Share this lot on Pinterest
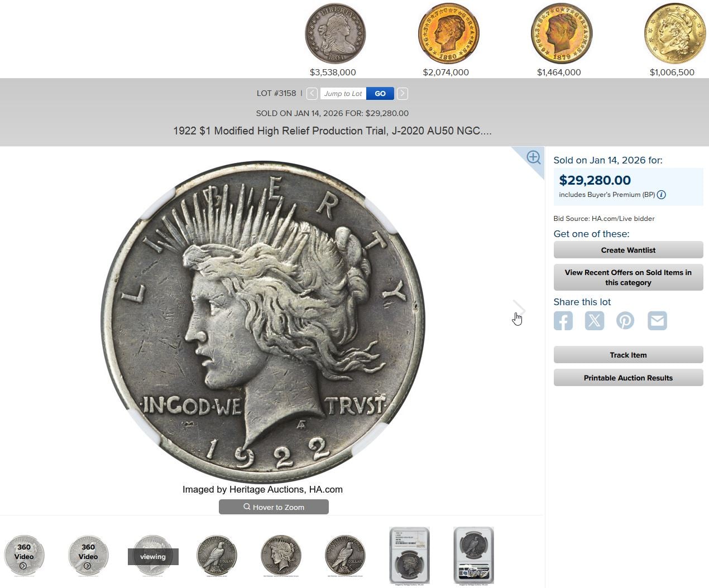The height and width of the screenshot is (588, 709). click(x=625, y=321)
